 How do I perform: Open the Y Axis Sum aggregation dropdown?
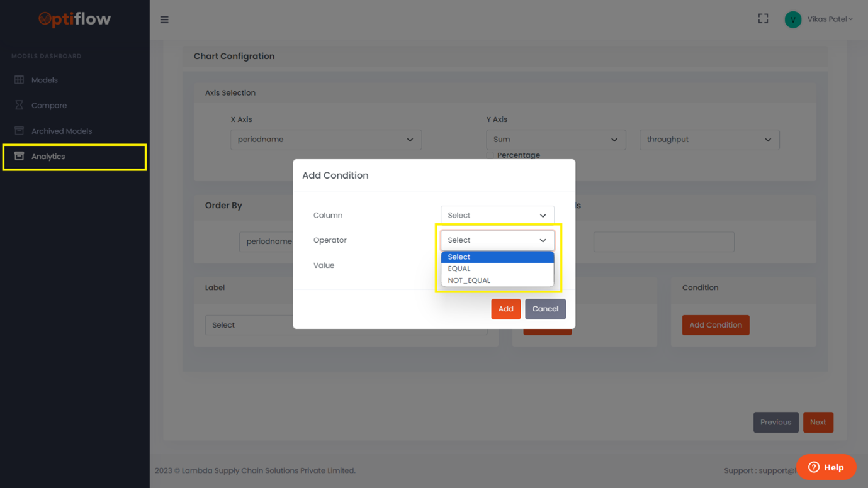tap(555, 140)
